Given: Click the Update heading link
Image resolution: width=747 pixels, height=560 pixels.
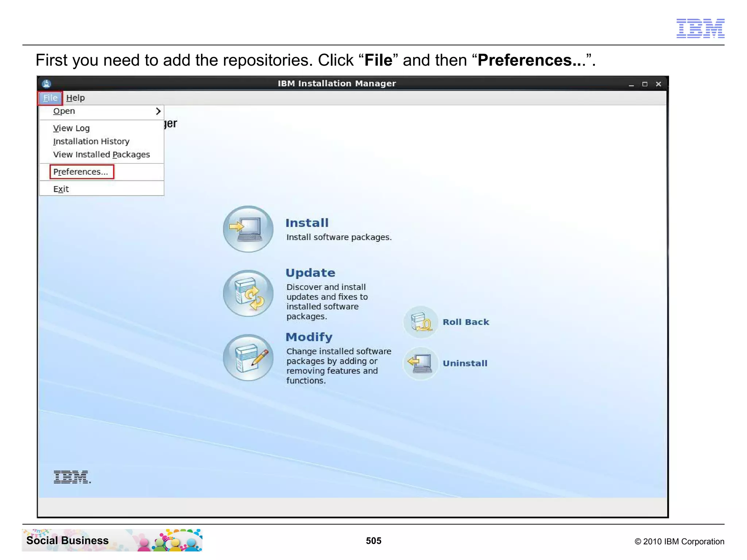Looking at the screenshot, I should 310,273.
